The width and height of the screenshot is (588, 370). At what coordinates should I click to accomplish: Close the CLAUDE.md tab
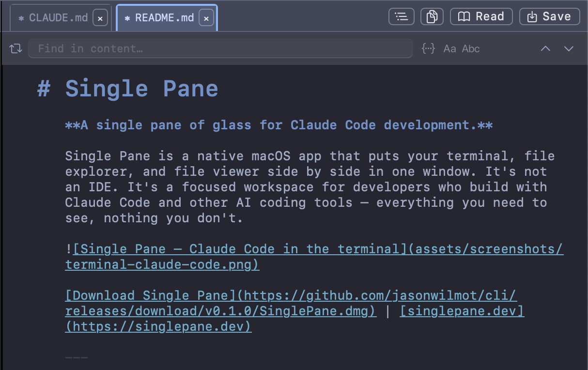point(100,18)
